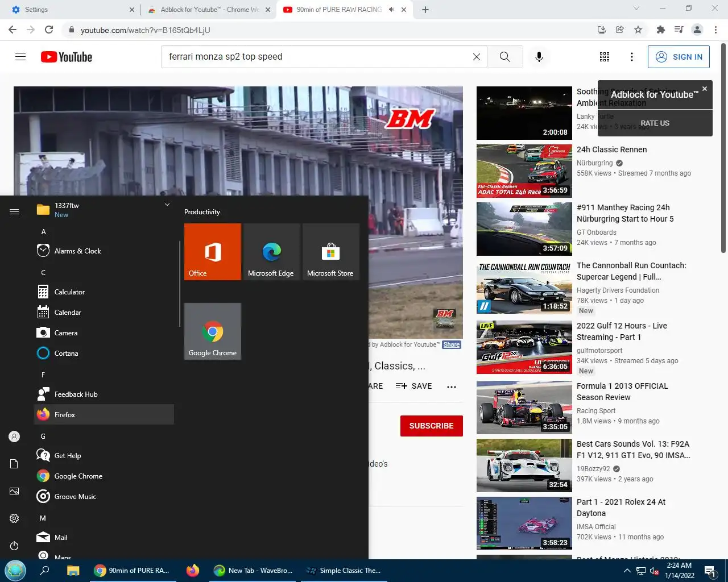This screenshot has width=728, height=582.
Task: Expand the 1337ftw folder in the Start menu
Action: coord(104,210)
